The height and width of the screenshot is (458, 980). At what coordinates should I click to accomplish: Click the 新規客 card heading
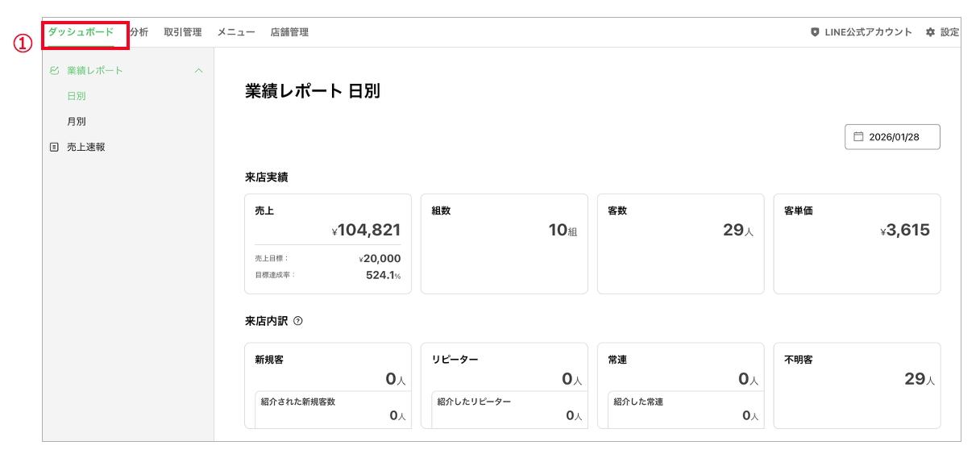pyautogui.click(x=269, y=360)
